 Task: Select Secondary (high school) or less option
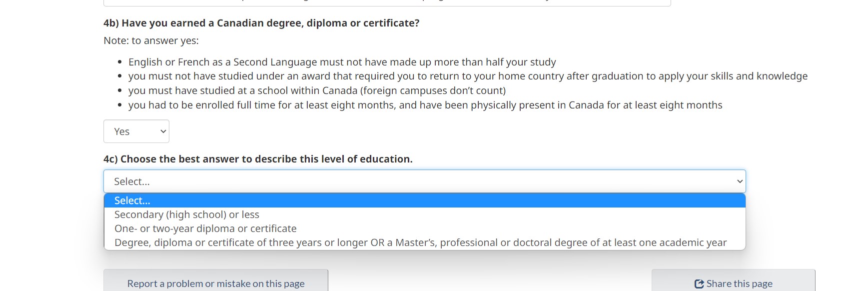(x=187, y=214)
